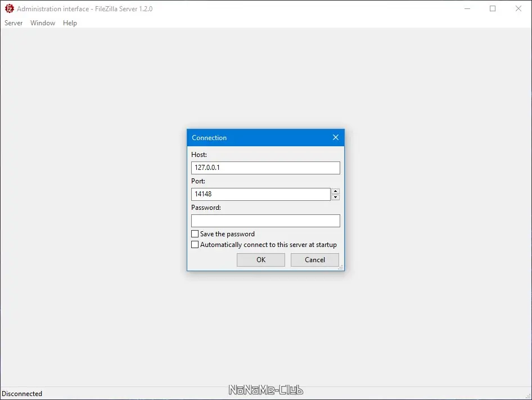The image size is (532, 400).
Task: Open the Window menu
Action: pyautogui.click(x=43, y=23)
